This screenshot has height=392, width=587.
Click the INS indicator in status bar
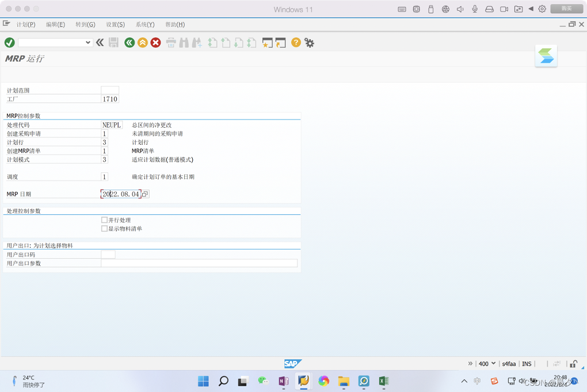(x=526, y=363)
